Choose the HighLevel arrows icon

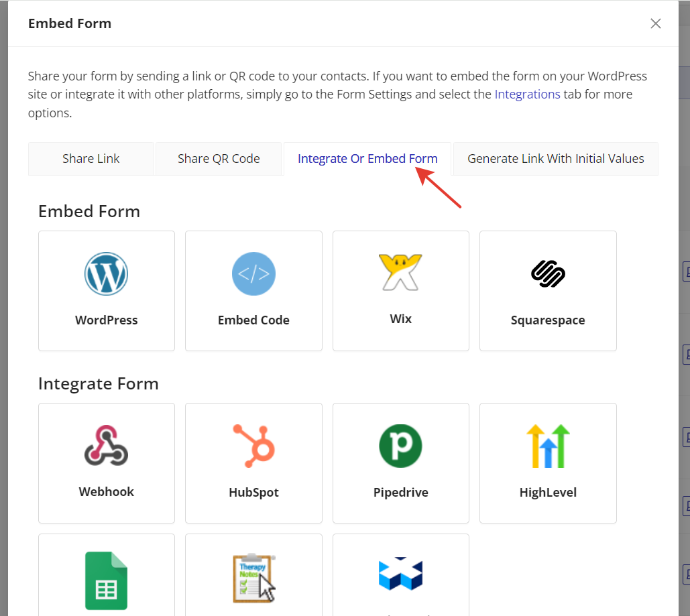coord(548,445)
